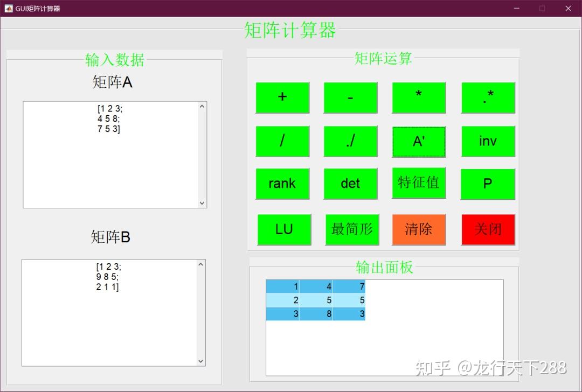Click the subtraction - button
582x392 pixels.
350,97
